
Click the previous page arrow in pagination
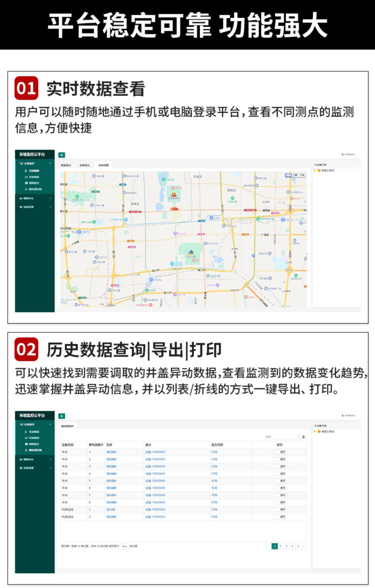pyautogui.click(x=269, y=546)
